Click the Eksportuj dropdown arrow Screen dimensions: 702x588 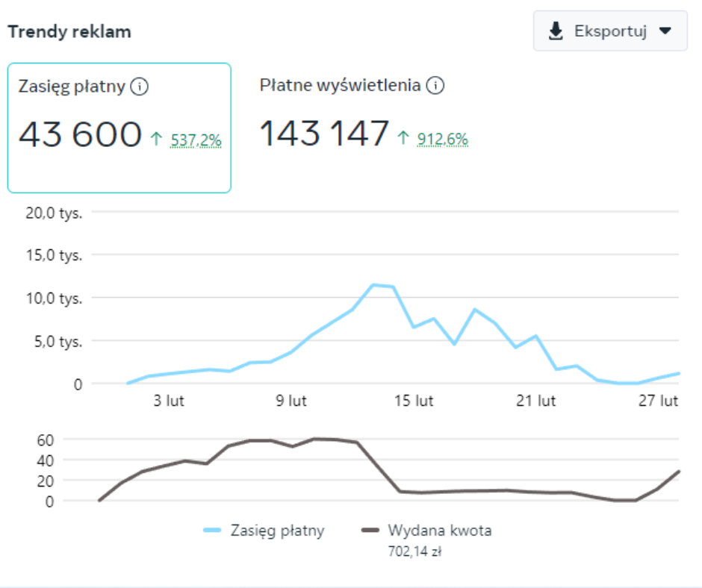pos(665,31)
